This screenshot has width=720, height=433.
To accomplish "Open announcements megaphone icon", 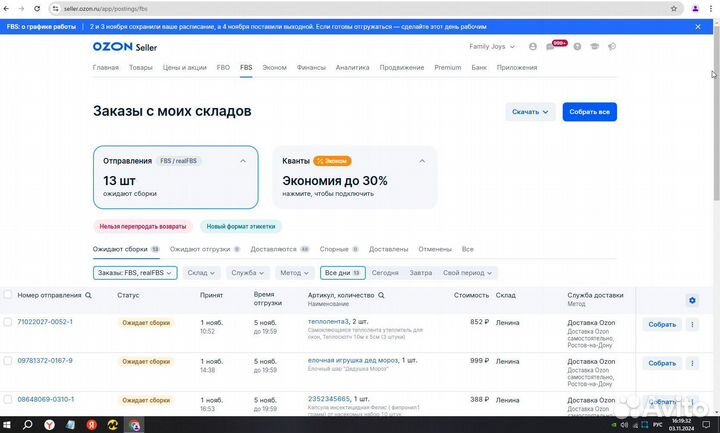I will [x=612, y=46].
